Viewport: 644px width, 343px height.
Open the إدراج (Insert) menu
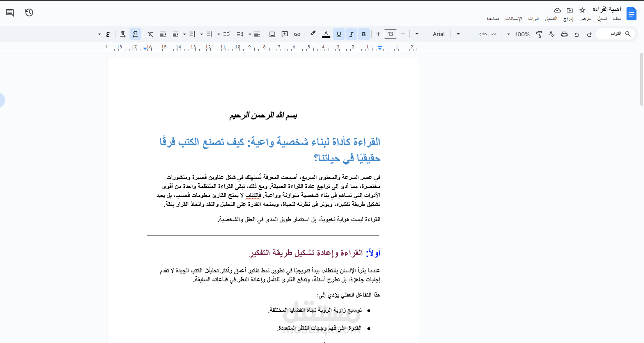point(568,19)
